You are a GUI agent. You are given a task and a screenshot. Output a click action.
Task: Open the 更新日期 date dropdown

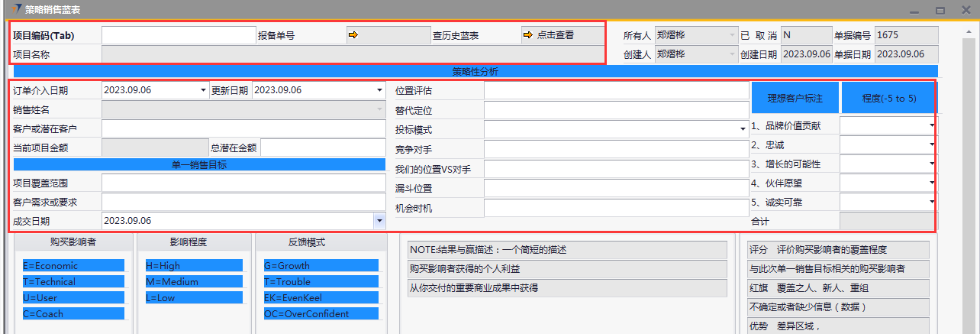click(379, 90)
